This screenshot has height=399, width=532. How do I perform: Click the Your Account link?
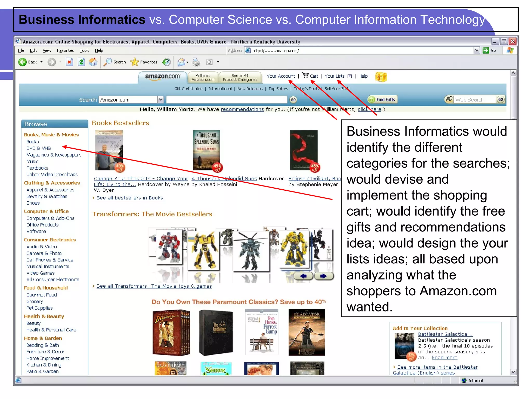[x=281, y=76]
